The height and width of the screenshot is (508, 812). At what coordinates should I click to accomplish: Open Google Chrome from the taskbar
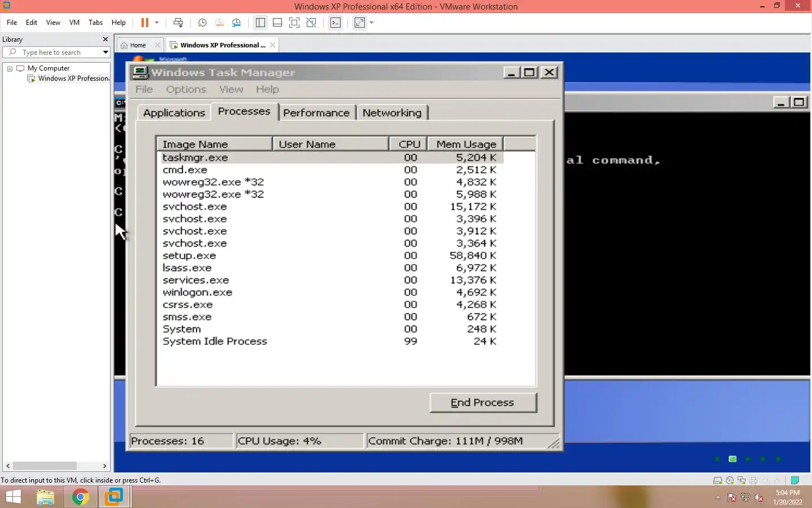tap(80, 497)
